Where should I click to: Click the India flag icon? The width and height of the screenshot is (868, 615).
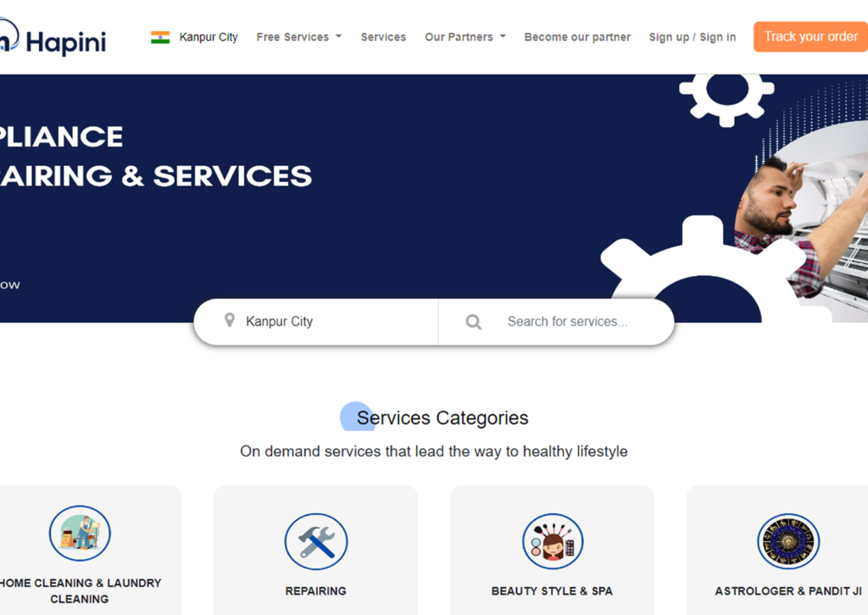tap(160, 37)
